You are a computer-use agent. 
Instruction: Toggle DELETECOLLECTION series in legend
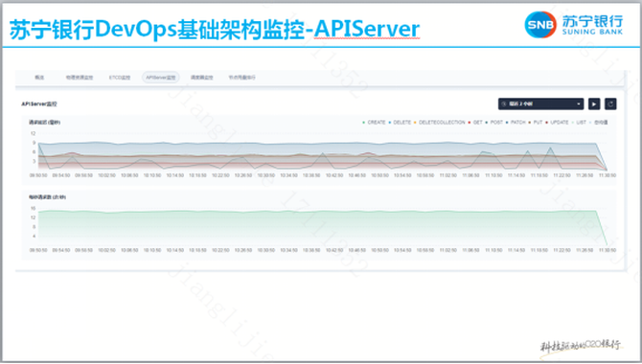pyautogui.click(x=439, y=123)
